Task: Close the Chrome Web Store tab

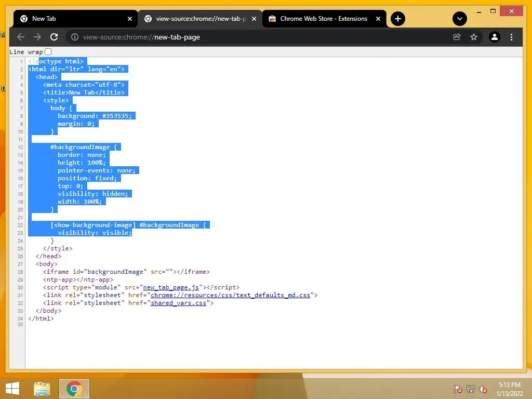Action: pyautogui.click(x=378, y=19)
